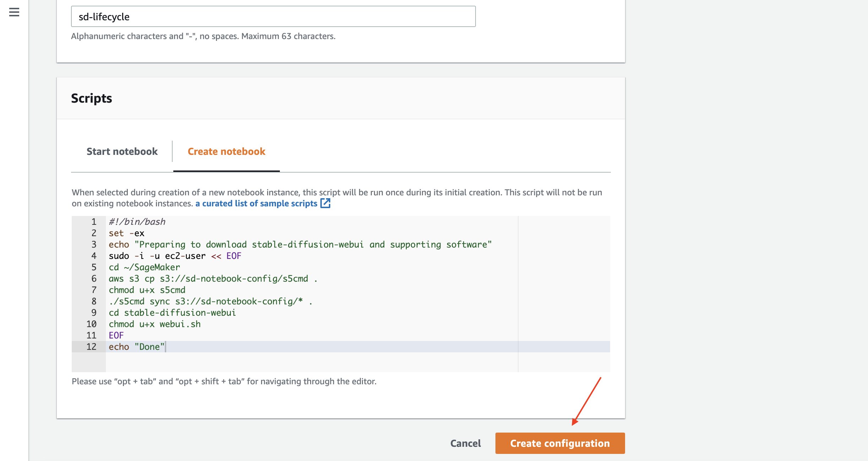This screenshot has width=868, height=461.
Task: Place cursor on the EOF line
Action: (116, 335)
